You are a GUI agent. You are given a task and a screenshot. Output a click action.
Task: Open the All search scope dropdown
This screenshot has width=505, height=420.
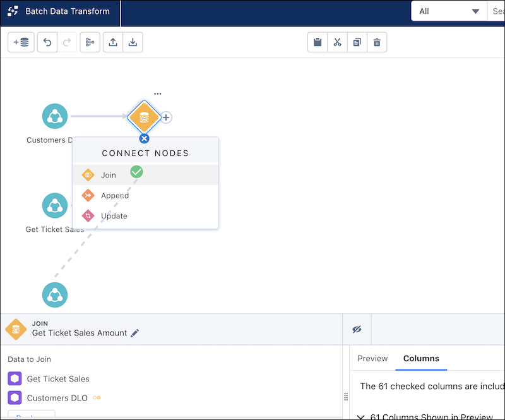[449, 11]
